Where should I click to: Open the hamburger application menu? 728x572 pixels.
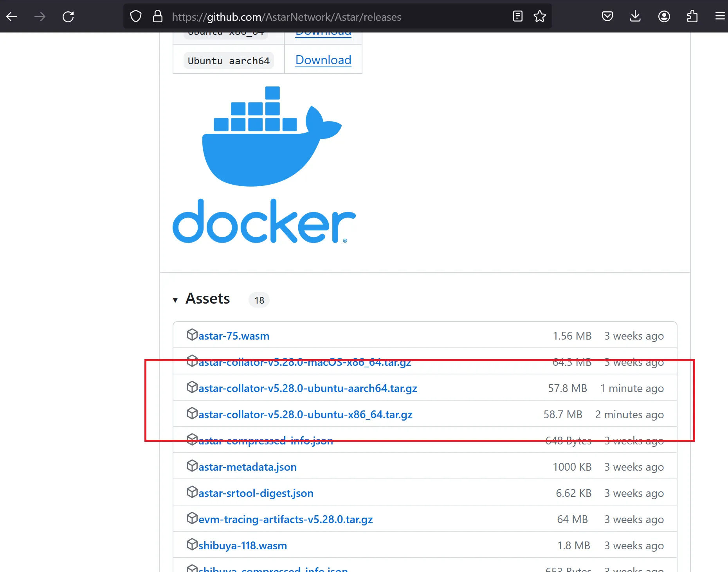pos(719,16)
